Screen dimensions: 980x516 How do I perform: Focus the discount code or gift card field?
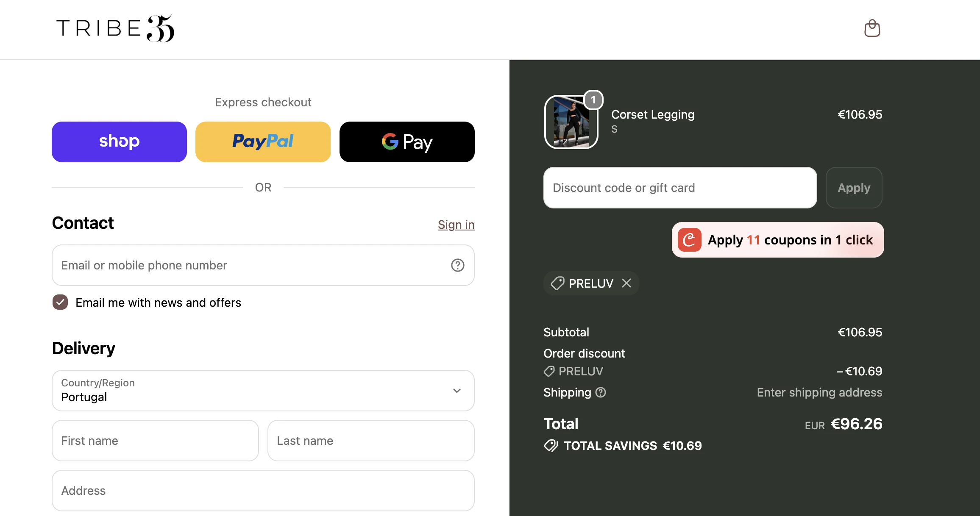680,188
